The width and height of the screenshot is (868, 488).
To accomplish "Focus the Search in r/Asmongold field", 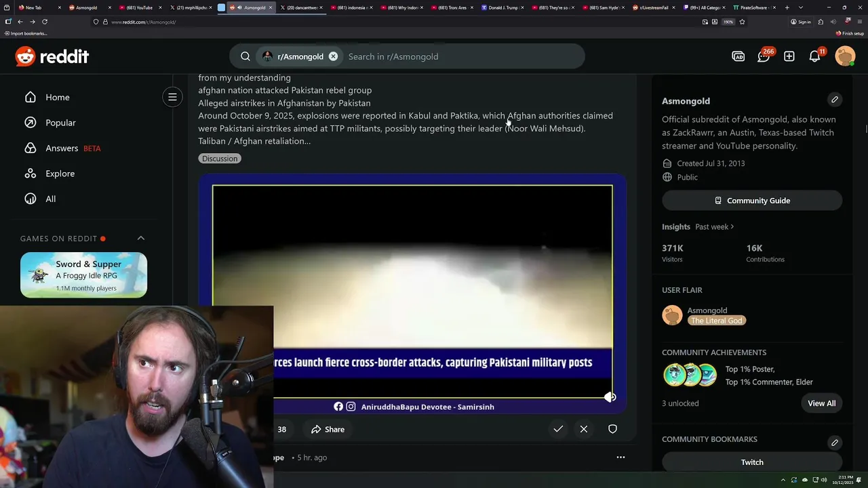I will (461, 56).
